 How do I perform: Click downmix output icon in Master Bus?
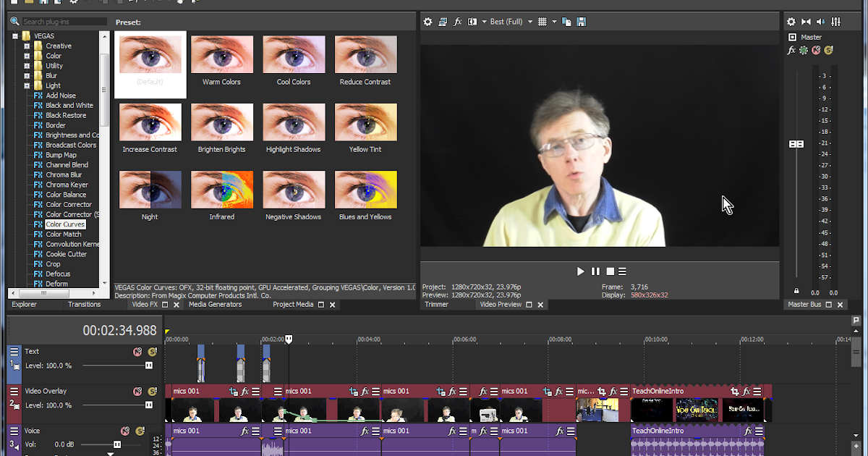click(x=806, y=22)
